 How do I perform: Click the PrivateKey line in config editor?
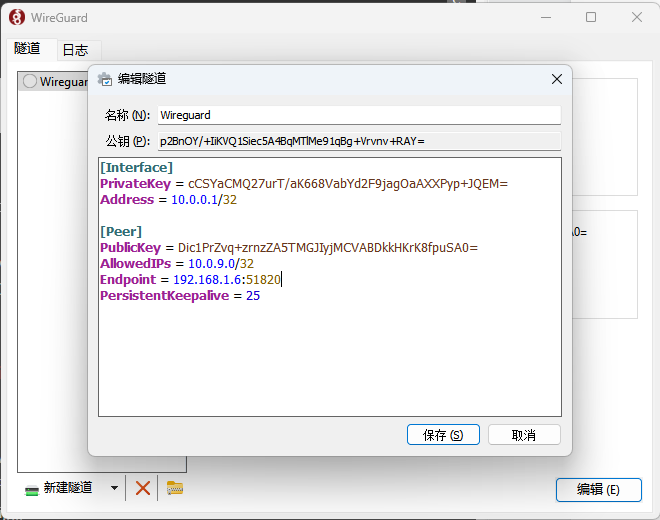click(x=304, y=184)
